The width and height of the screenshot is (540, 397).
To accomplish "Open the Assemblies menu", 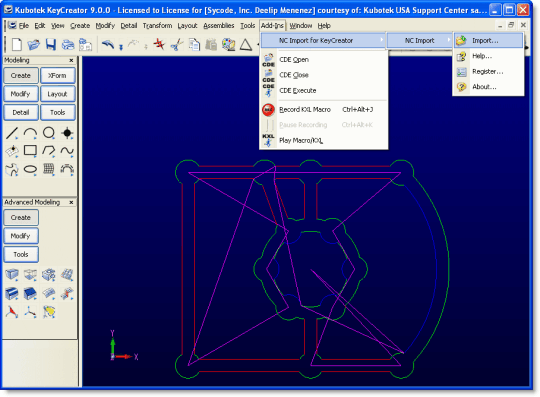I will [x=219, y=25].
